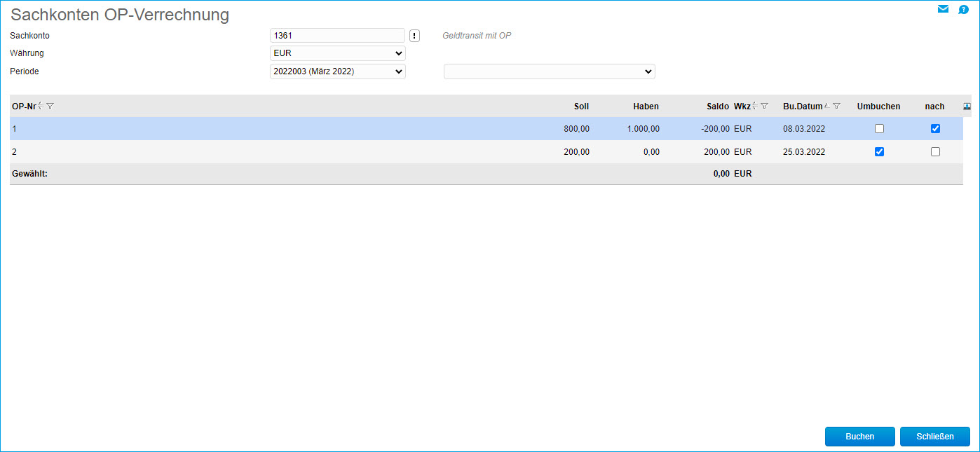This screenshot has width=980, height=452.
Task: Select the row for OP number 2
Action: (280, 152)
